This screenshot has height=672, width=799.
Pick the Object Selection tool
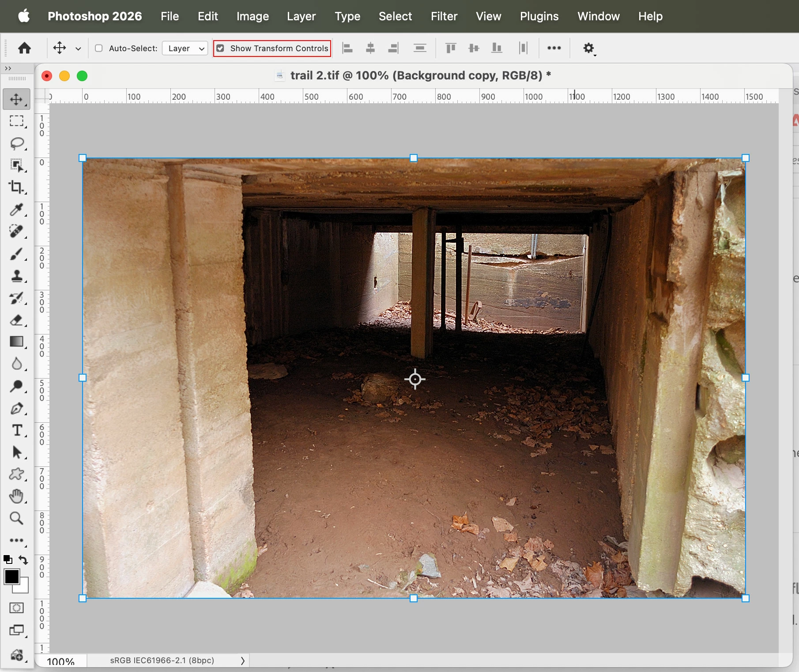(17, 165)
